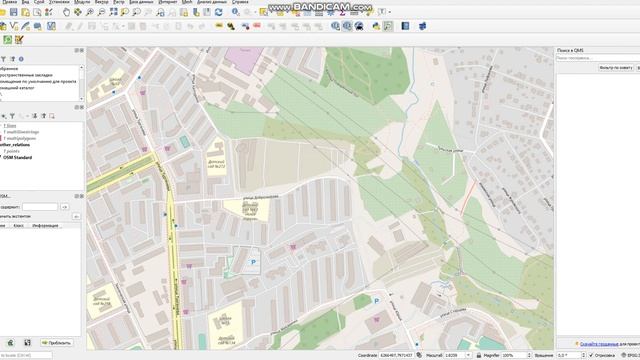Select the points layer
The height and width of the screenshot is (360, 640).
[x=11, y=151]
